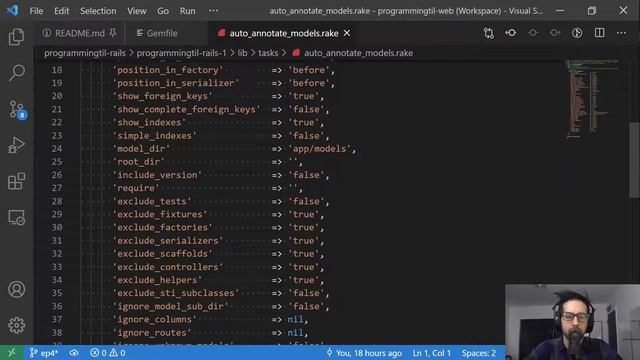Click the synchronize changes cloud icon
This screenshot has width=640, height=360.
tap(74, 353)
